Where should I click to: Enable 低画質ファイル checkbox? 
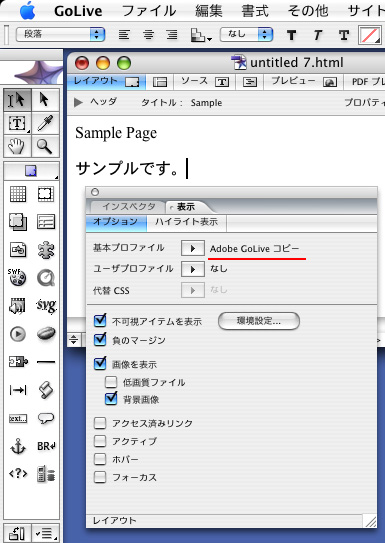pos(111,382)
